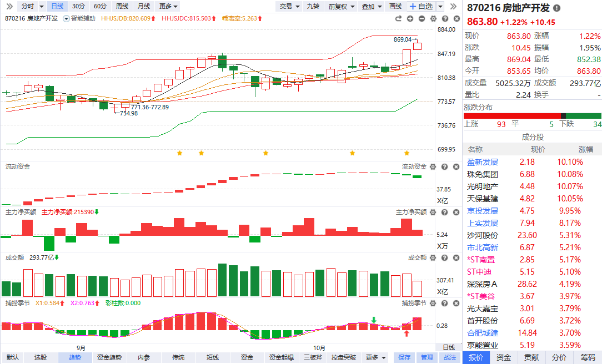The height and width of the screenshot is (364, 602).
Task: Open main chart indicator settings gear
Action: [x=433, y=18]
